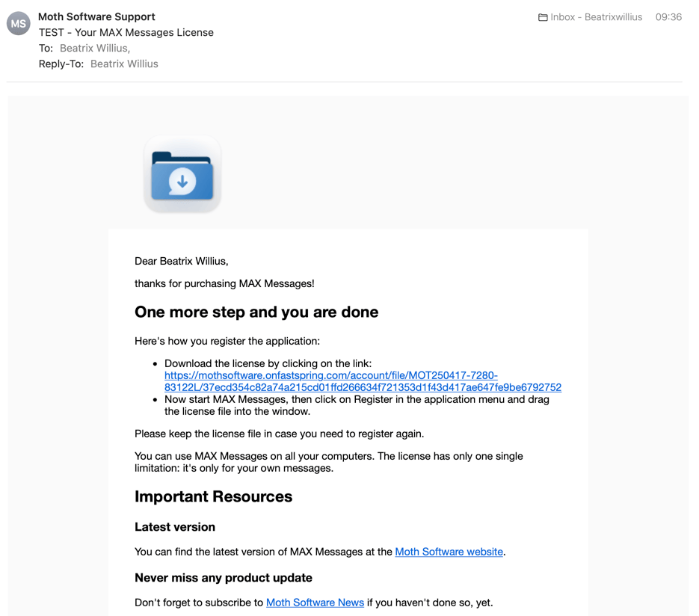Click thanks for purchasing MAX Messages text

[225, 283]
